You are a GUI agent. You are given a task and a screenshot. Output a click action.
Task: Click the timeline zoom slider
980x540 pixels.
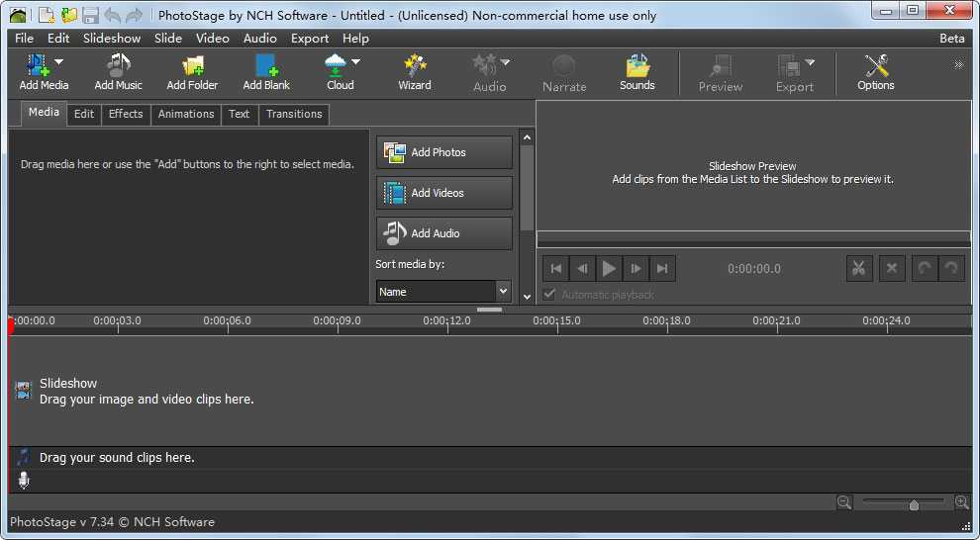pyautogui.click(x=913, y=504)
